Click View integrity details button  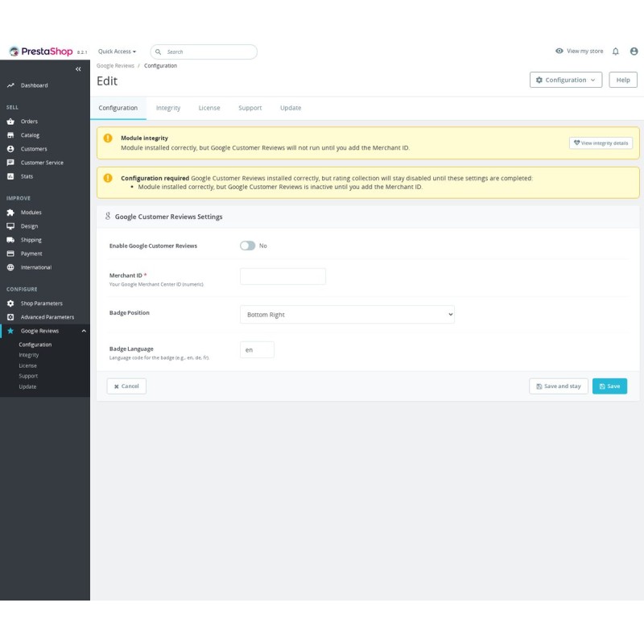[601, 143]
